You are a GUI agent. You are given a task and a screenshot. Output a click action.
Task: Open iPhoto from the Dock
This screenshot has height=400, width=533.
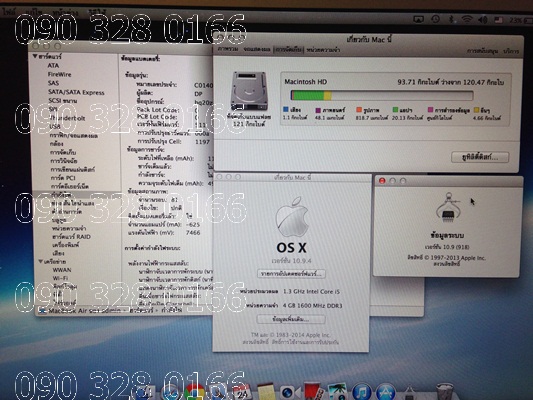(337, 392)
